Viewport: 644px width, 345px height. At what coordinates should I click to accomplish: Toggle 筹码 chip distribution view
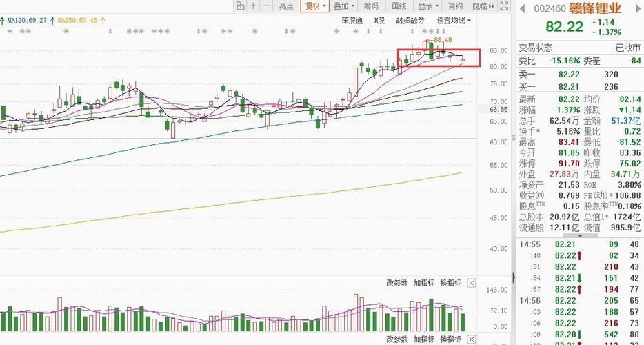[x=371, y=6]
